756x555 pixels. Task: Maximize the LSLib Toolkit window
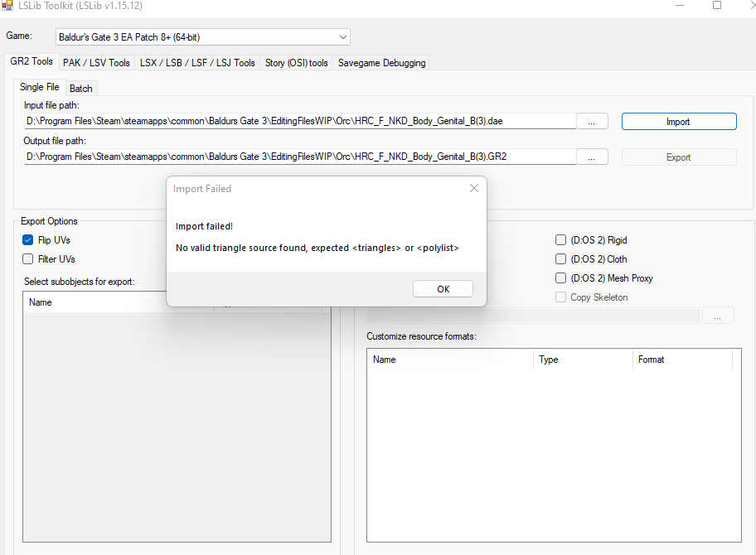point(717,5)
